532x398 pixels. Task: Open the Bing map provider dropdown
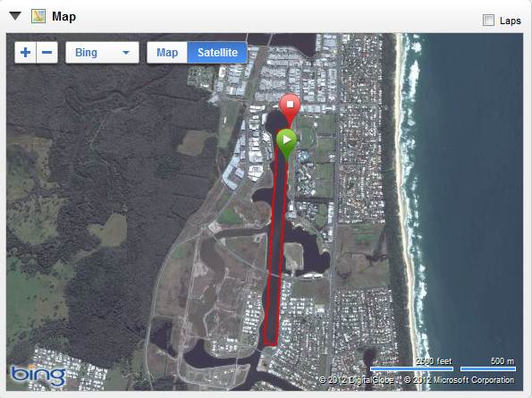[102, 53]
